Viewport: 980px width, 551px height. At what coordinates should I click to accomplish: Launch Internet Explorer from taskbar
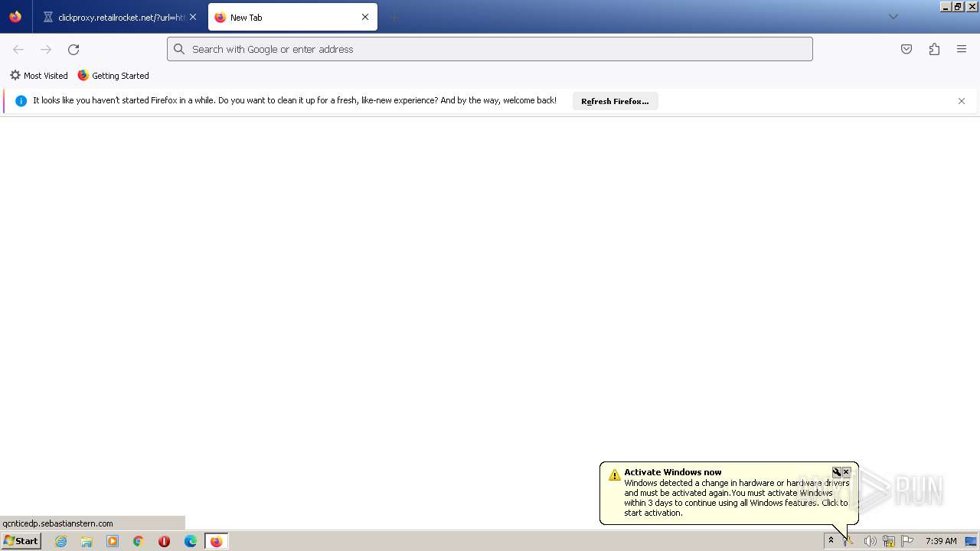61,541
